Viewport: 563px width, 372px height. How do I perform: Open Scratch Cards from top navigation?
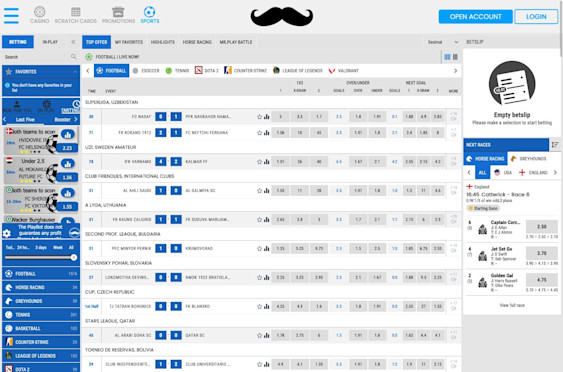coord(75,16)
